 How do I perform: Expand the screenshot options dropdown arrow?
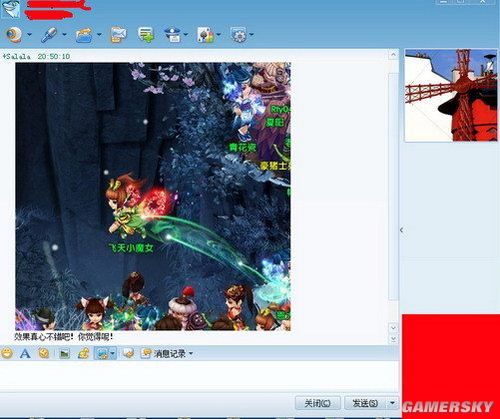tap(113, 353)
